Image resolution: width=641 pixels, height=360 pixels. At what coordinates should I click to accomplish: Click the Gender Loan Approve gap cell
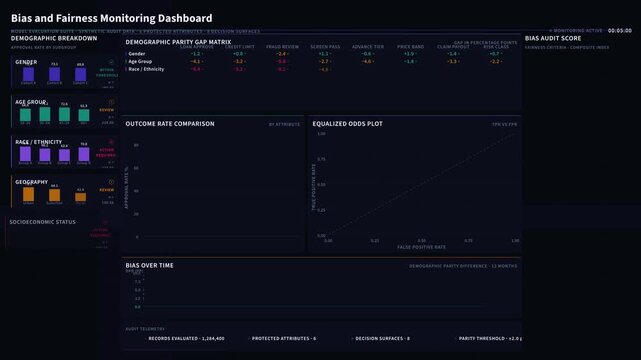click(197, 54)
